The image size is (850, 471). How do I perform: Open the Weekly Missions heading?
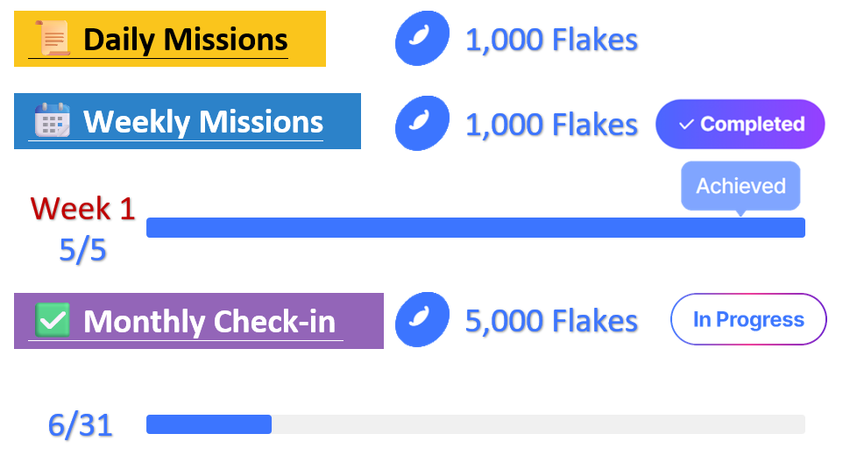point(203,122)
